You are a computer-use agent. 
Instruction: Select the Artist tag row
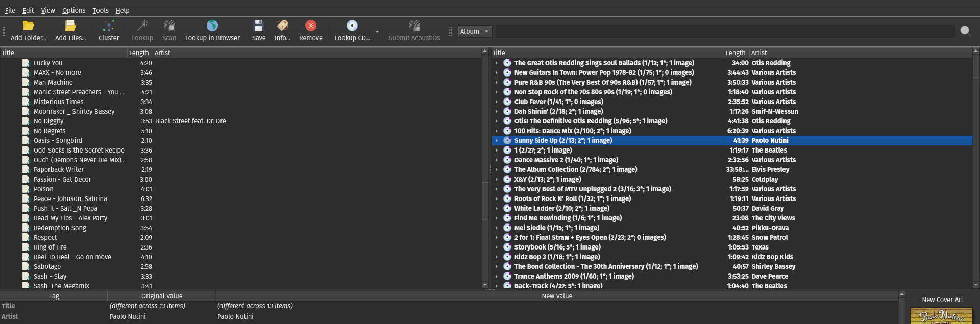[449, 316]
